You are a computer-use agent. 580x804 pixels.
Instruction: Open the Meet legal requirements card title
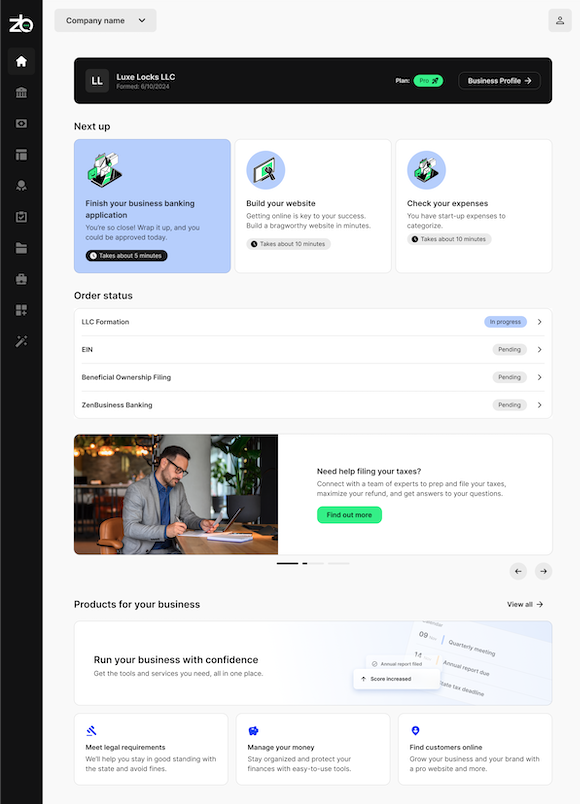tap(126, 748)
